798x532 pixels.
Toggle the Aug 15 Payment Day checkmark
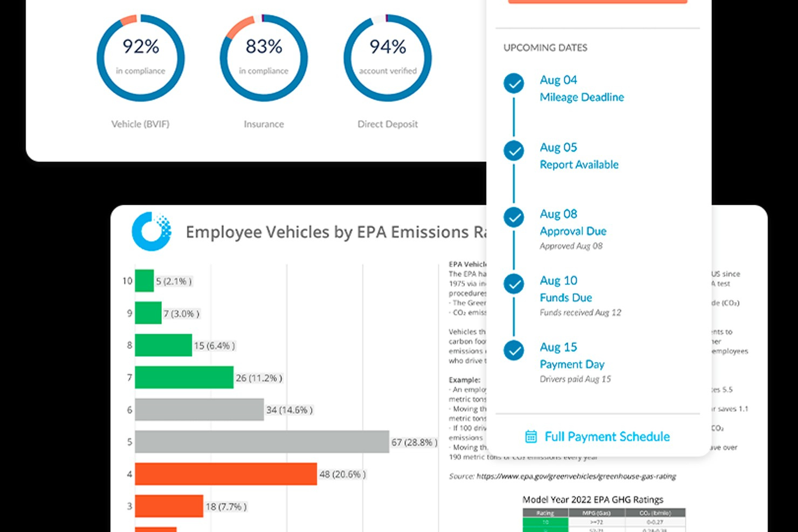[x=513, y=350]
